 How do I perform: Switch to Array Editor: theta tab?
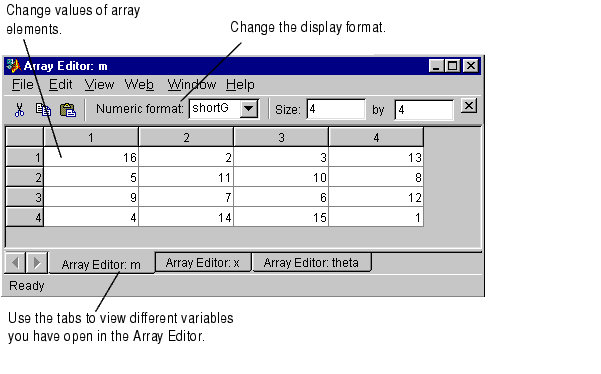pyautogui.click(x=311, y=262)
